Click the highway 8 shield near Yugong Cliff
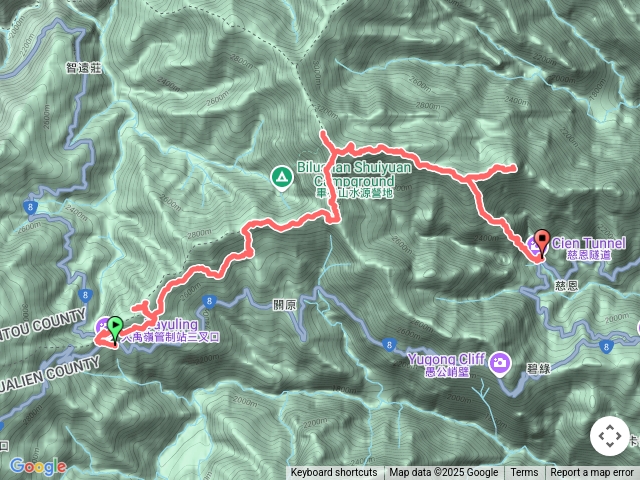The width and height of the screenshot is (640, 480). (x=389, y=345)
